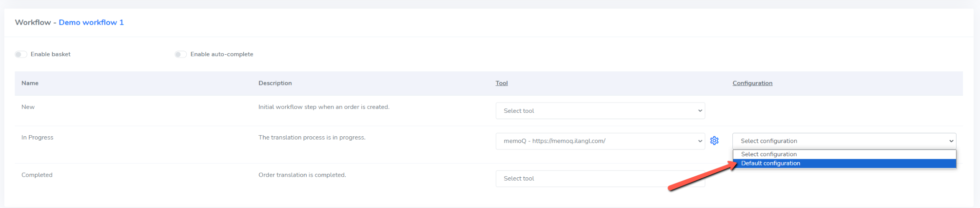Click the translation process in progress description
The width and height of the screenshot is (980, 208).
click(x=312, y=138)
